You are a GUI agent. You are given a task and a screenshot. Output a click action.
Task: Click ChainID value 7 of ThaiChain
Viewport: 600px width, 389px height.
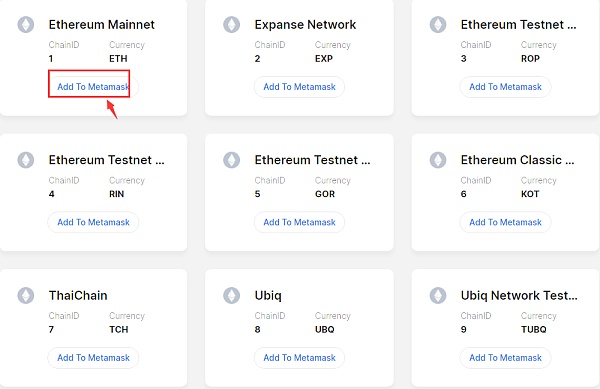click(x=51, y=329)
